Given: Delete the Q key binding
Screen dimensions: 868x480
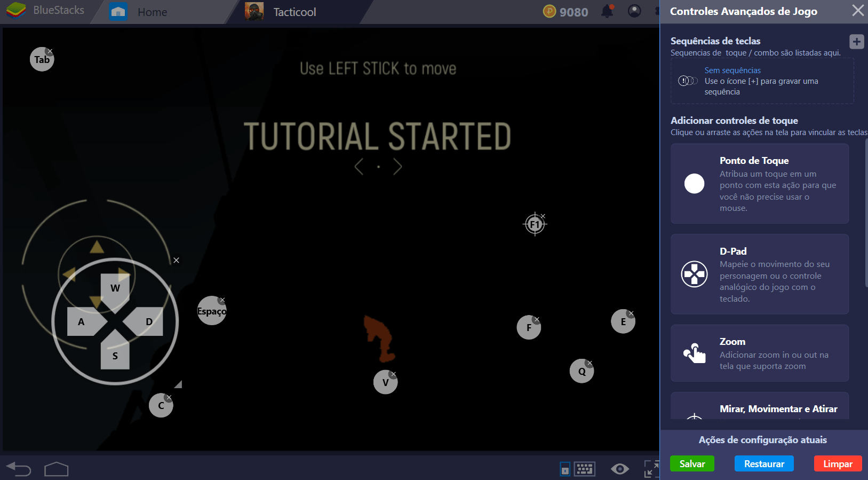Looking at the screenshot, I should (x=590, y=363).
